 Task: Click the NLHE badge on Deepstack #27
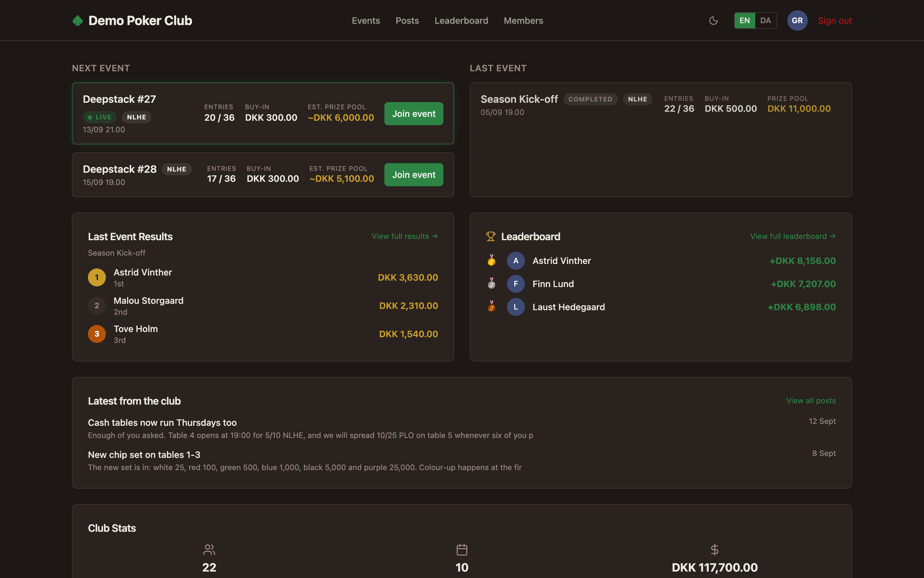pos(136,117)
